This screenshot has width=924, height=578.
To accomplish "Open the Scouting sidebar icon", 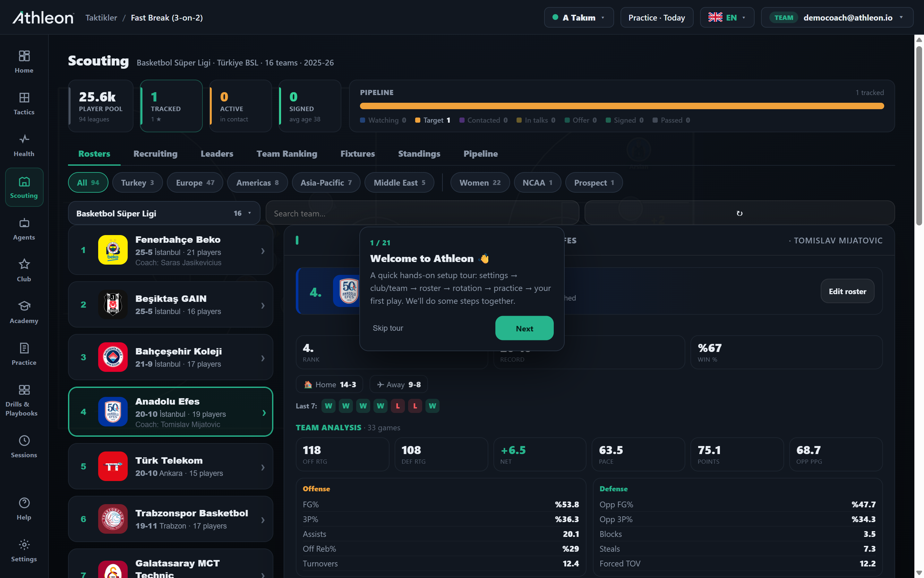I will pos(24,181).
